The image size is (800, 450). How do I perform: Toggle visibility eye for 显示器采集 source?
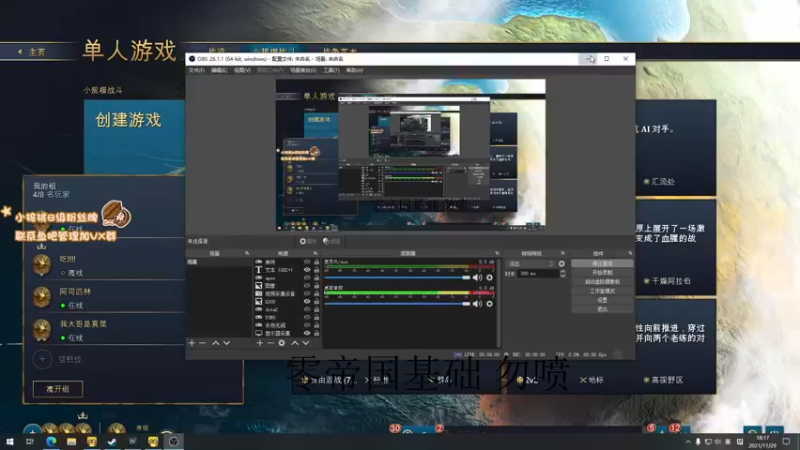click(x=307, y=333)
